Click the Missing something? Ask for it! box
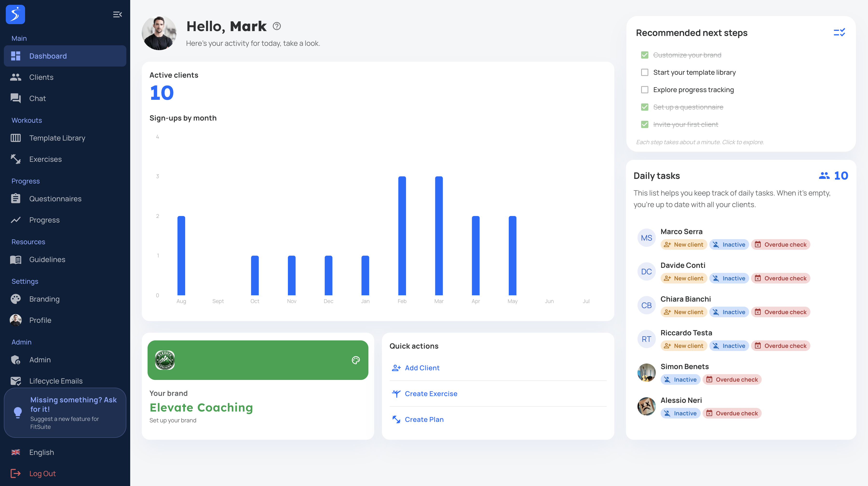This screenshot has height=486, width=868. click(x=65, y=413)
